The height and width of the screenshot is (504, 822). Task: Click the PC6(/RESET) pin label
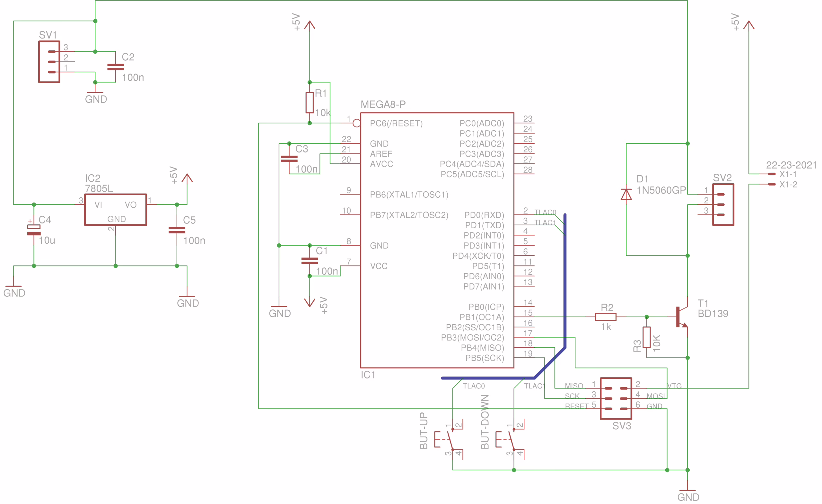click(396, 123)
